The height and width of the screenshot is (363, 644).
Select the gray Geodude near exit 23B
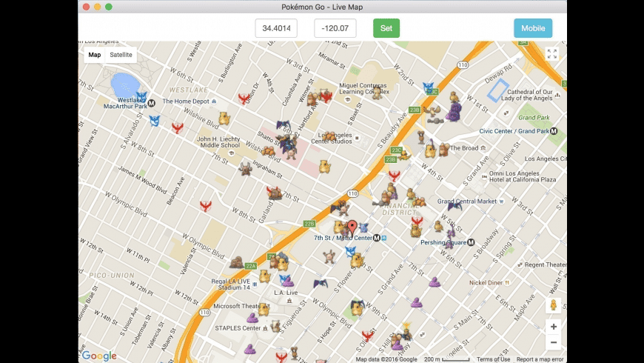click(435, 121)
